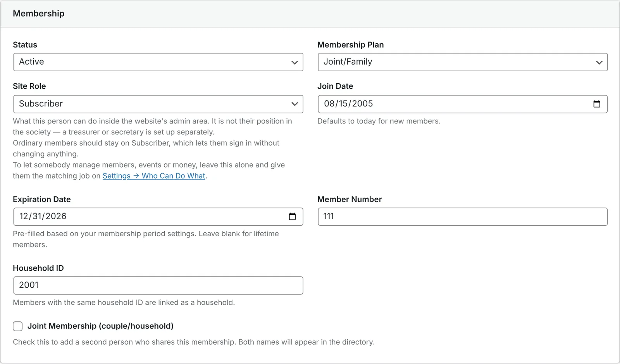Click the Join Date value 08/15/2005
Image resolution: width=620 pixels, height=364 pixels.
(348, 104)
